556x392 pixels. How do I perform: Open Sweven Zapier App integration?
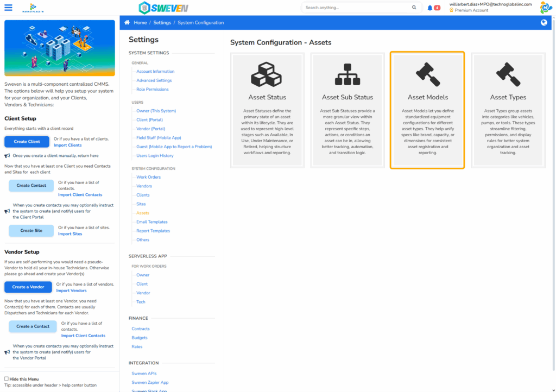150,382
